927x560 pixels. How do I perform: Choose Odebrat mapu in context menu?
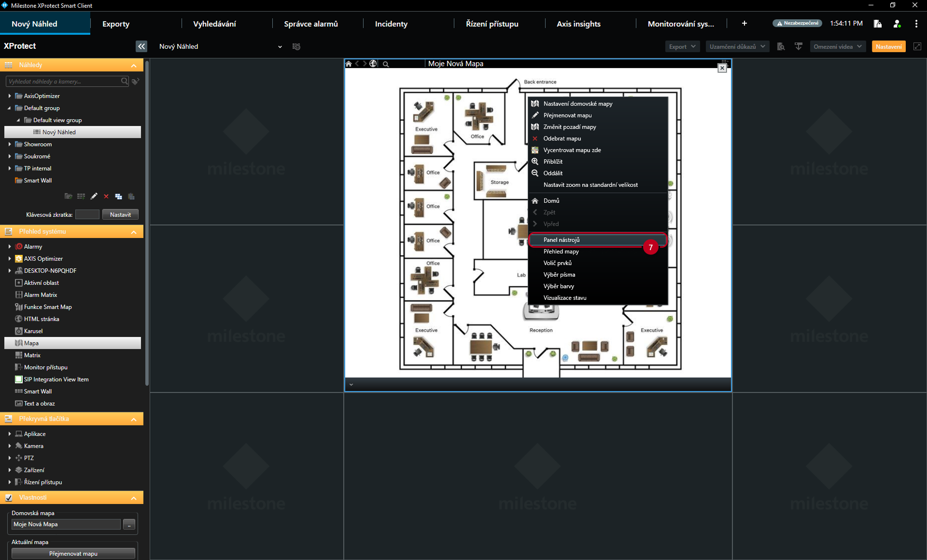598,138
